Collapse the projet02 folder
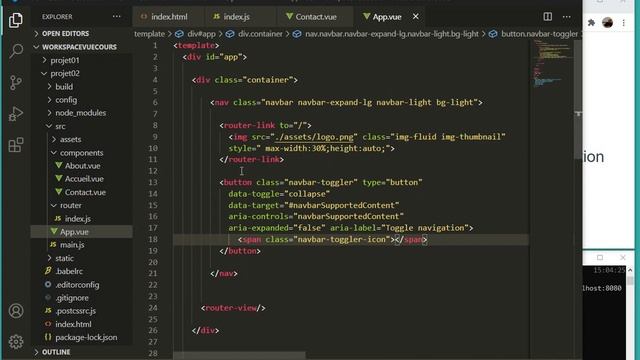Image resolution: width=640 pixels, height=360 pixels. point(65,73)
